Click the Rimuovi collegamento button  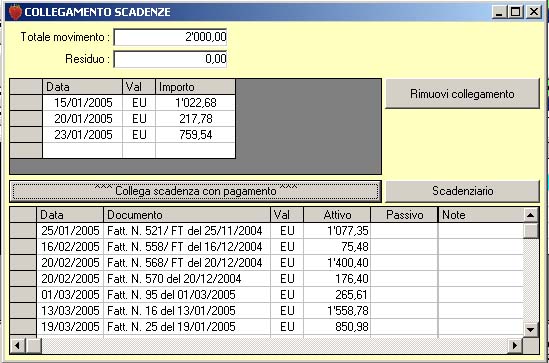pos(462,94)
